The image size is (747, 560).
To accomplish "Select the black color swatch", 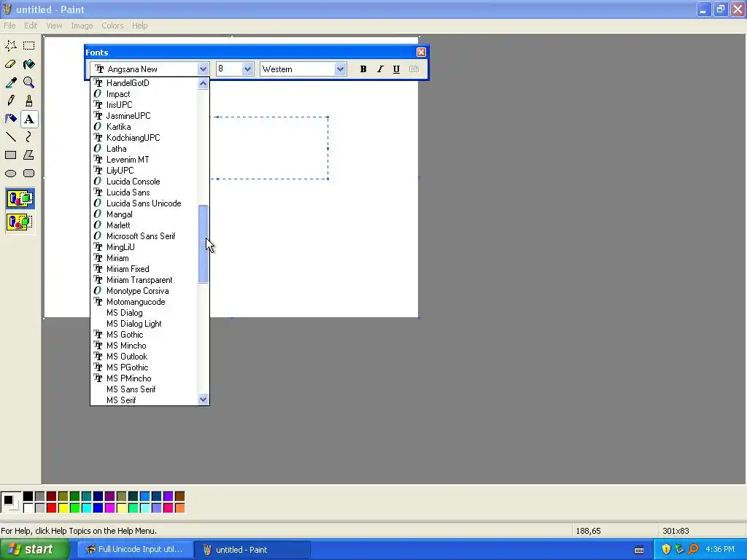I will (x=28, y=496).
